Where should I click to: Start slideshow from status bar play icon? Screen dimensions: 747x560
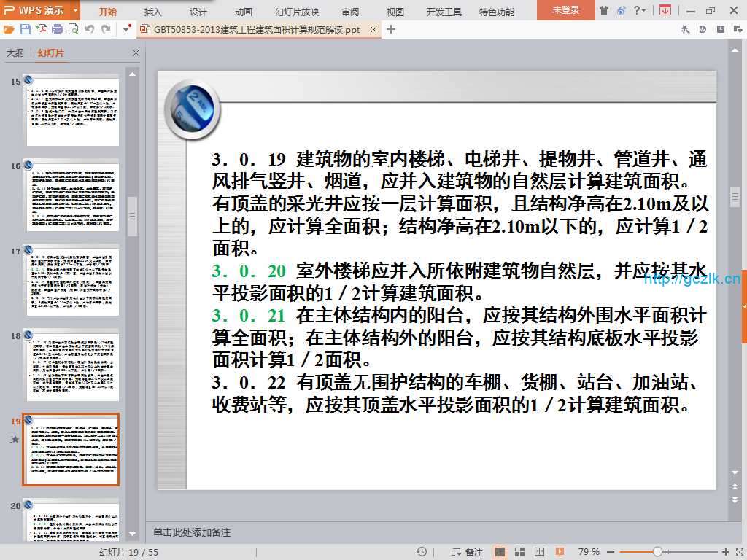(560, 552)
